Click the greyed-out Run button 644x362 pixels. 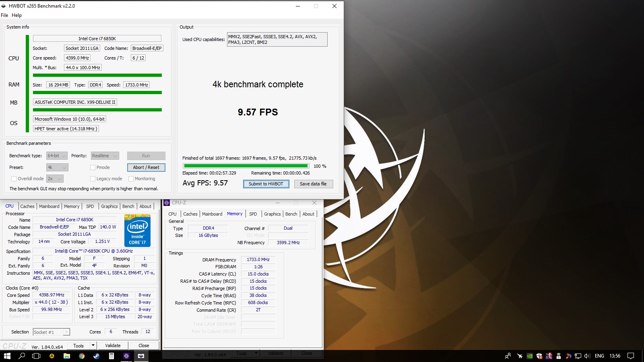click(146, 156)
